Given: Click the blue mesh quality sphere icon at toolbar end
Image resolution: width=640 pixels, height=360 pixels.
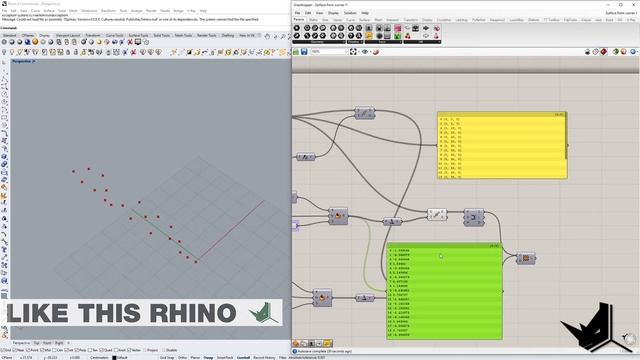Looking at the screenshot, I should click(x=633, y=51).
